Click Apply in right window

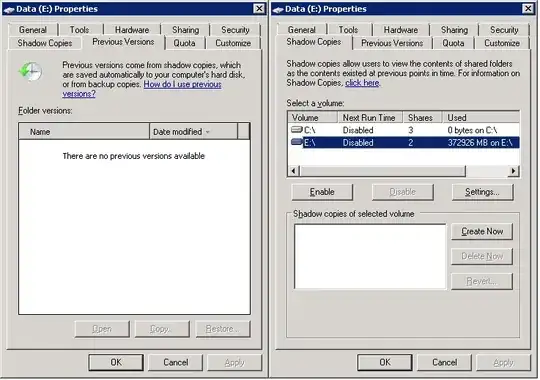(x=503, y=362)
